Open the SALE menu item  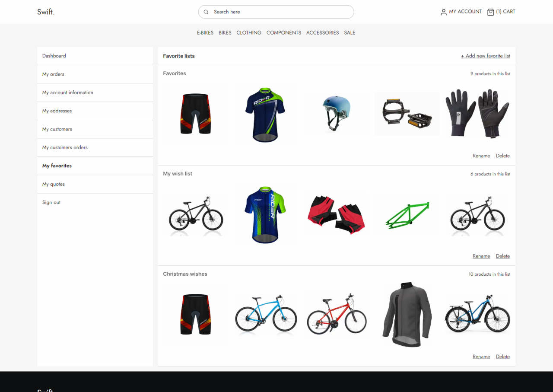(x=350, y=33)
